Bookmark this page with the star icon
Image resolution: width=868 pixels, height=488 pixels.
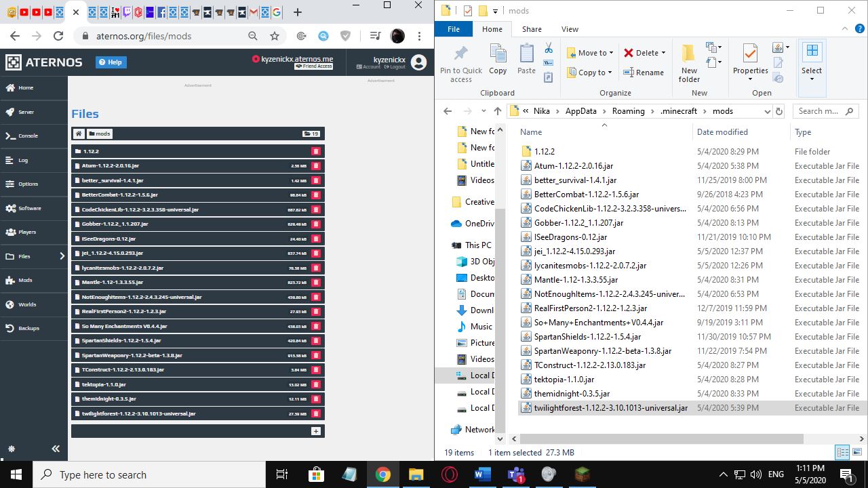coord(274,36)
